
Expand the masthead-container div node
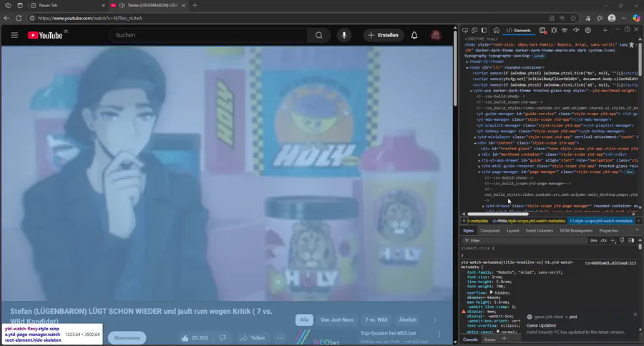click(479, 154)
